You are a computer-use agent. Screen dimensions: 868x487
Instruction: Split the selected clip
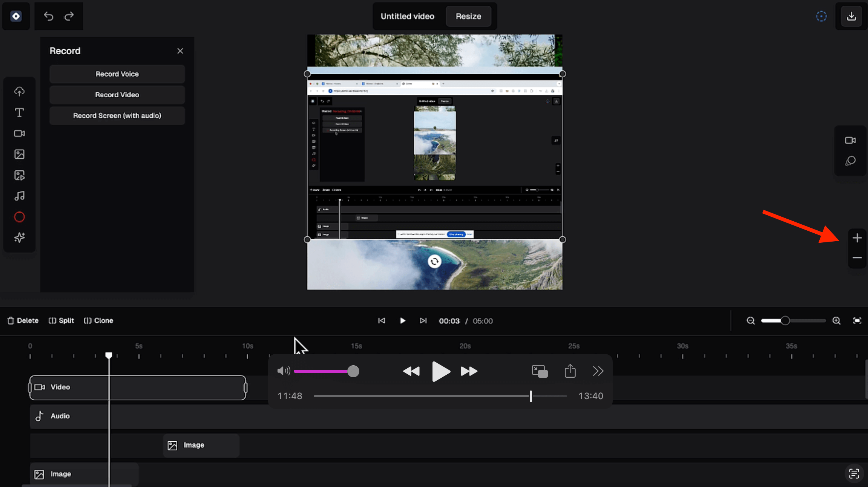[61, 320]
